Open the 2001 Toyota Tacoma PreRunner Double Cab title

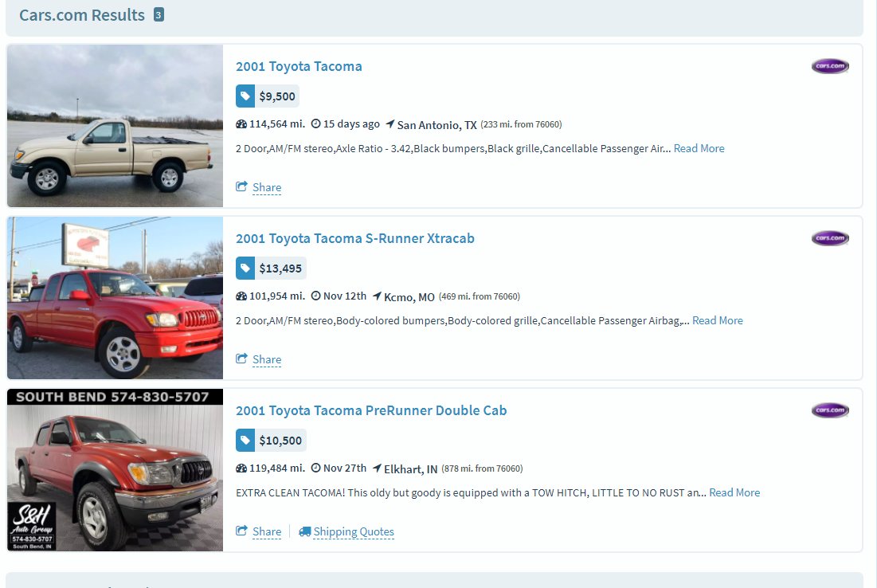pos(371,410)
